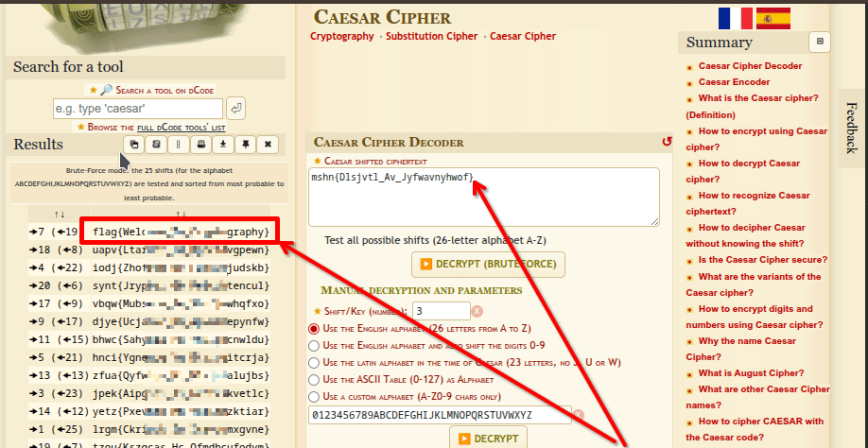Screen dimensions: 868x448
Task: Open the Feedback side tab
Action: point(852,128)
